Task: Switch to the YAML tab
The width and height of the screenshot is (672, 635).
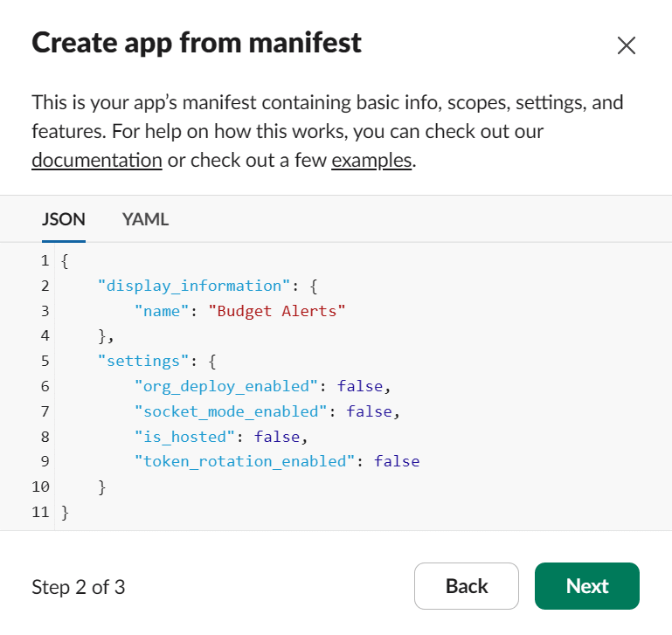Action: click(145, 219)
